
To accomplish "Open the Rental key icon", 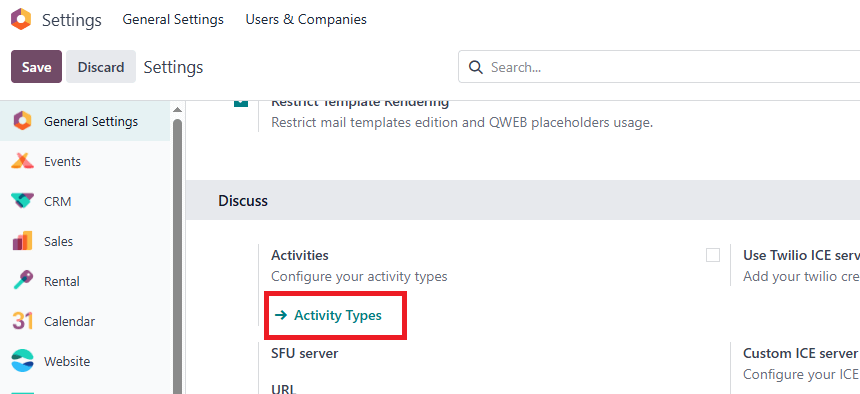I will [22, 281].
